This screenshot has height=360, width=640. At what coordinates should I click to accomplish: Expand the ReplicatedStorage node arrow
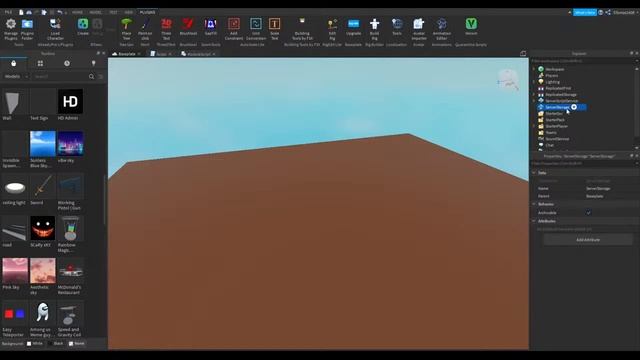534,94
